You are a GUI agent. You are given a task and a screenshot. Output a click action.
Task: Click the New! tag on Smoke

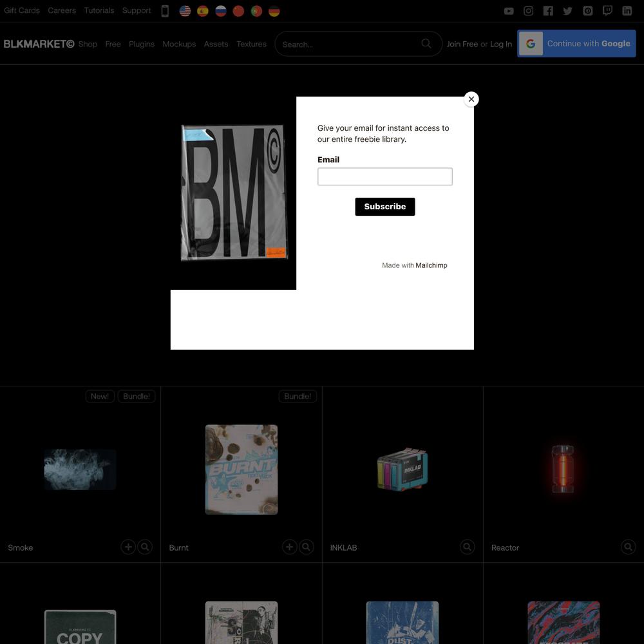pyautogui.click(x=100, y=396)
